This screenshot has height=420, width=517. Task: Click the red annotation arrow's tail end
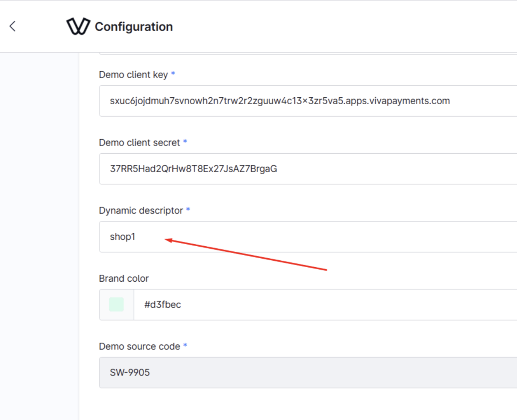pyautogui.click(x=326, y=270)
